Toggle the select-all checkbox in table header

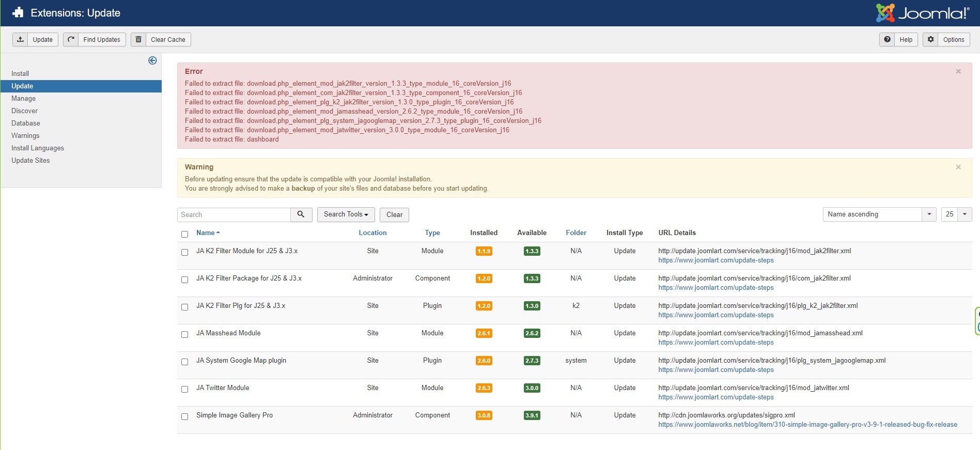click(x=184, y=234)
